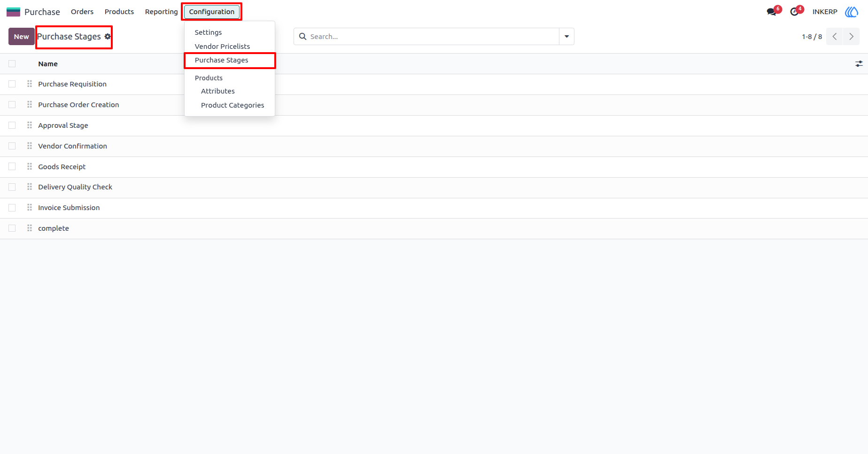Click the 1-8 / 8 pager counter
The height and width of the screenshot is (454, 868).
point(812,37)
